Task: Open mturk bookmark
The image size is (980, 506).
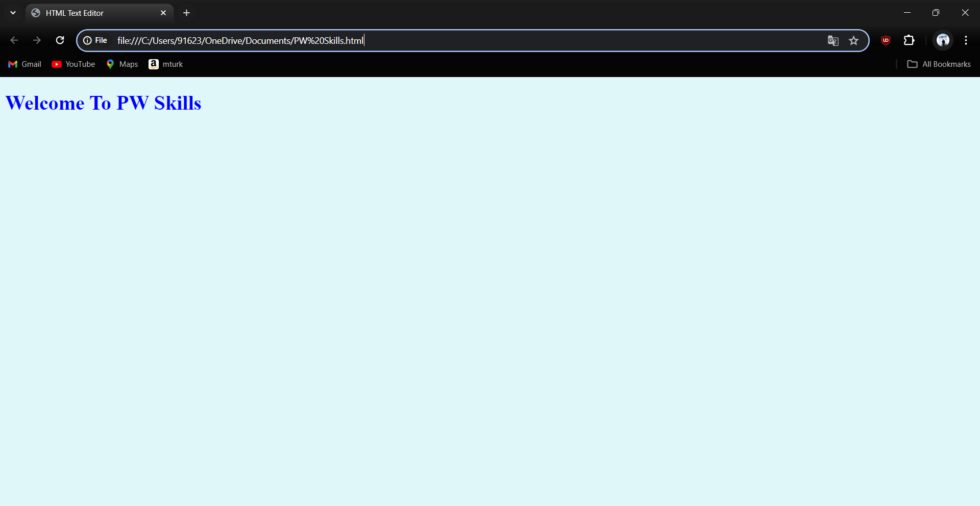Action: [166, 64]
